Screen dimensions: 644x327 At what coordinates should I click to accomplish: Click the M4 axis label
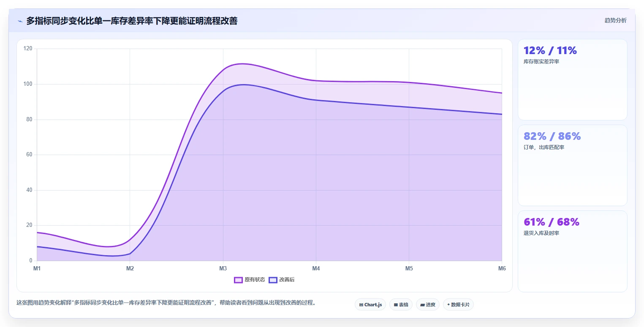316,268
